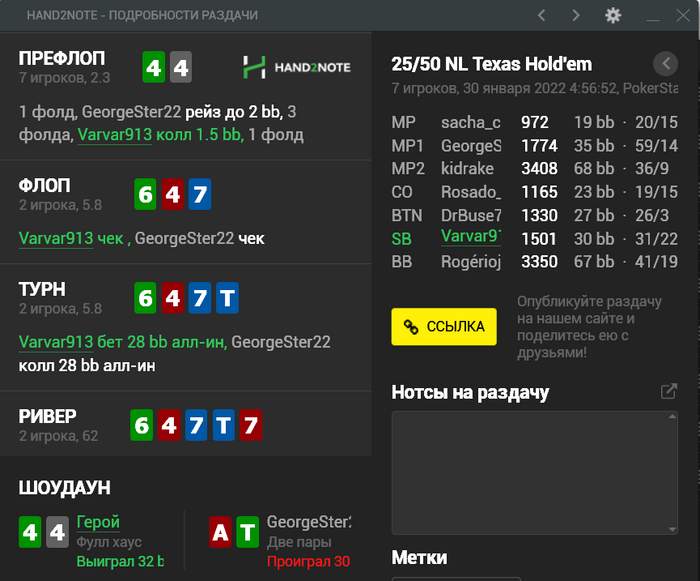Select GeorgeS player in MP1 row

471,146
